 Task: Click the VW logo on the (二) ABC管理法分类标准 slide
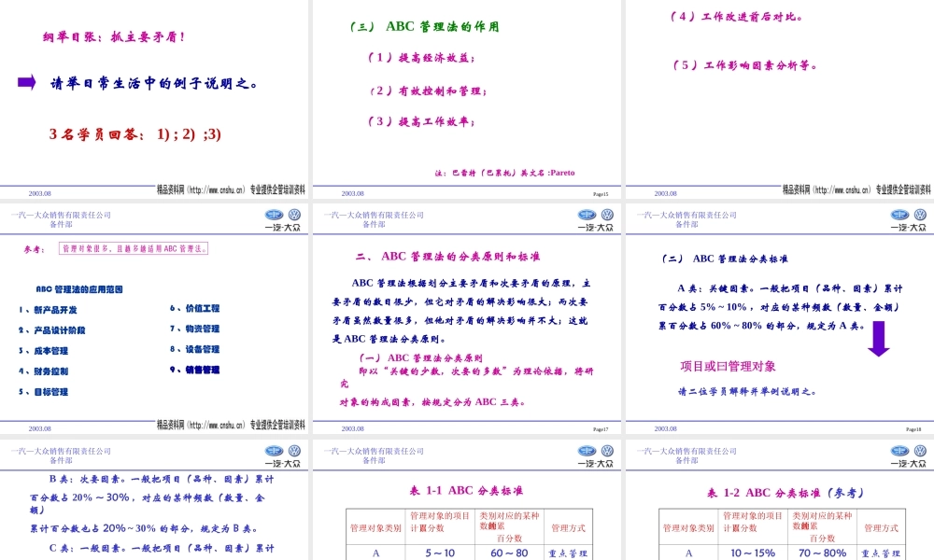920,215
